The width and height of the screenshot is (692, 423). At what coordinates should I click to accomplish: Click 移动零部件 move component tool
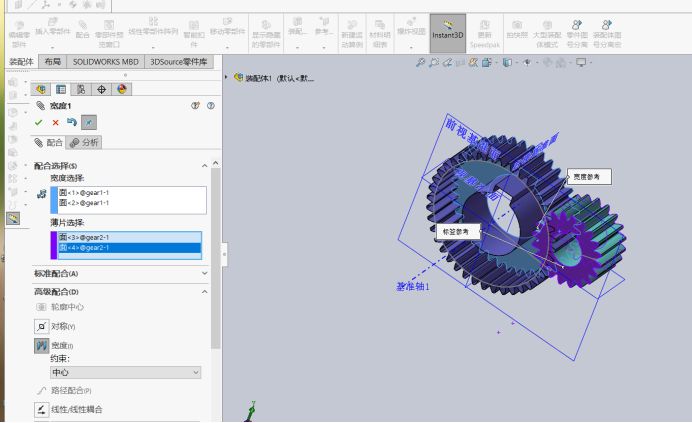coord(227,26)
